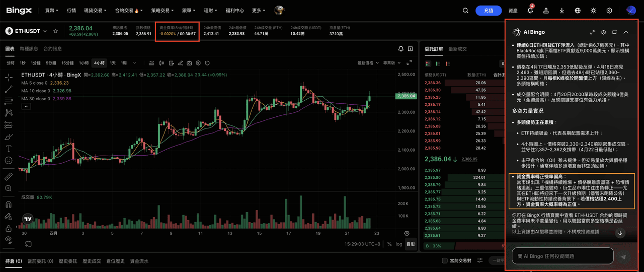This screenshot has height=272, width=644.
Task: Click the blue 充值 button
Action: tap(489, 11)
